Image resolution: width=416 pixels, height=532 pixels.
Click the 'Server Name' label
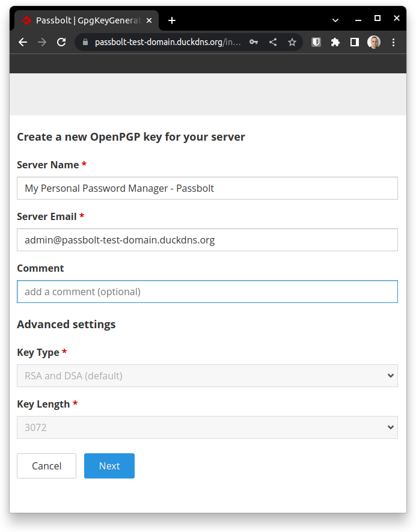[48, 165]
